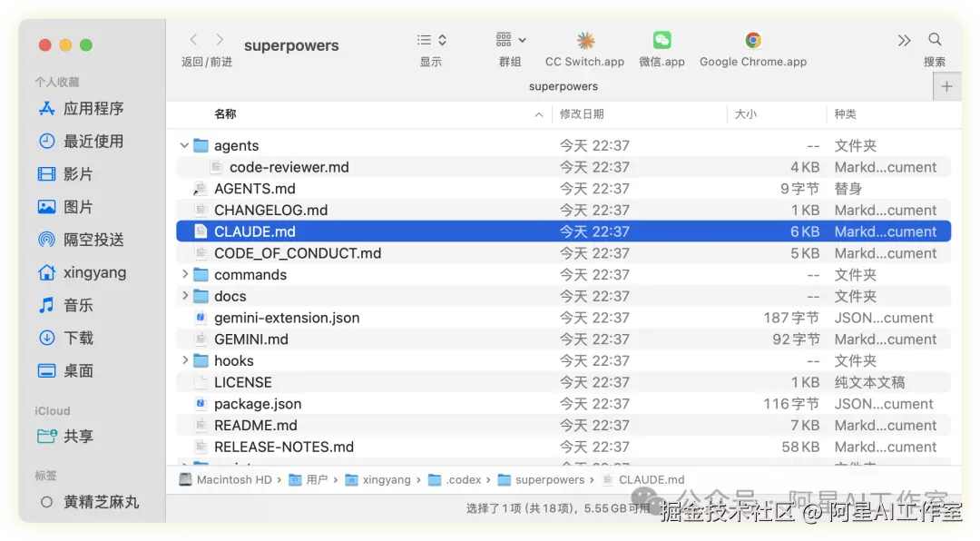Open 下载 in the sidebar
Viewport: 980px width, 541px height.
click(65, 338)
